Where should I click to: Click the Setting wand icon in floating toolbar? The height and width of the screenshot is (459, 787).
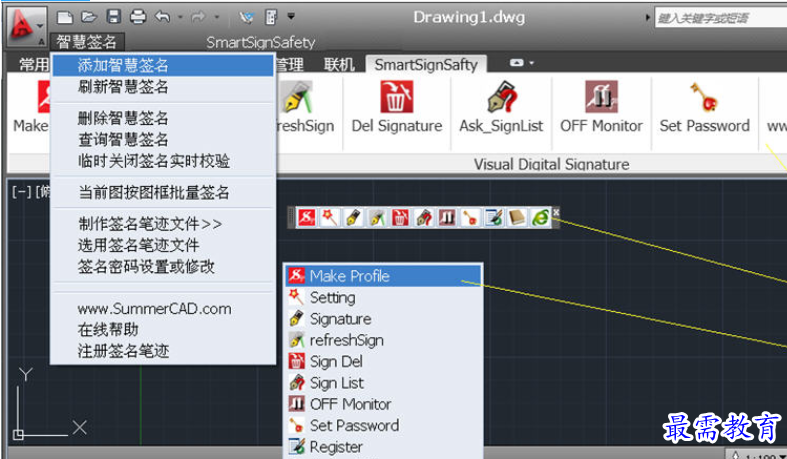(329, 218)
